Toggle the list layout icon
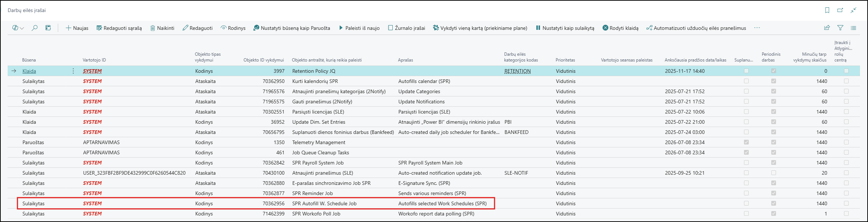Image resolution: width=868 pixels, height=222 pixels. [853, 28]
